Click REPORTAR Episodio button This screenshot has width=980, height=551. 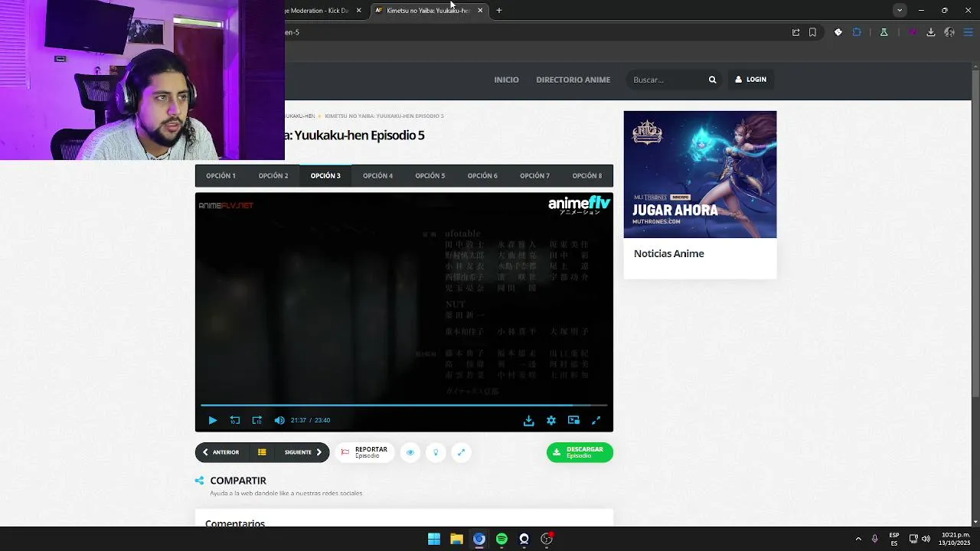[x=364, y=452]
